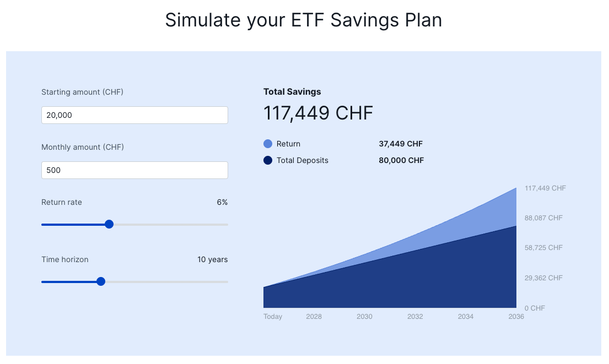Image resolution: width=609 pixels, height=364 pixels.
Task: Click the 2034 axis label
Action: coord(466,317)
